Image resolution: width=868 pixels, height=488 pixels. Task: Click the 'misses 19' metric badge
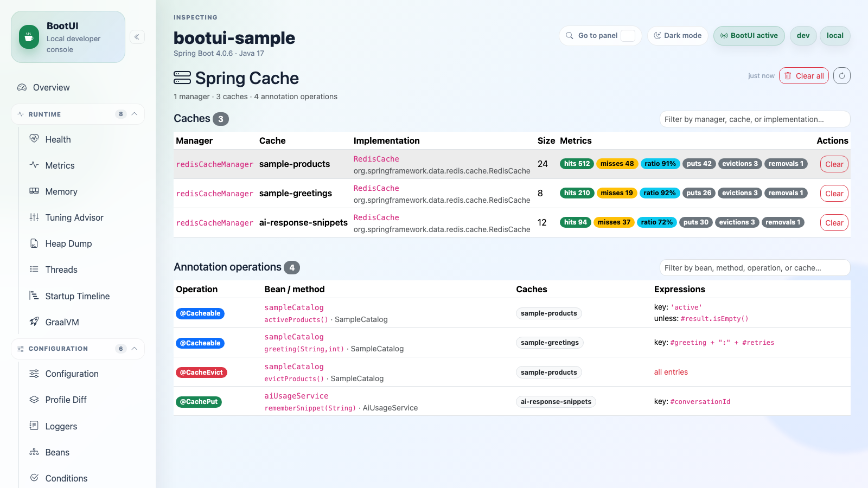616,193
